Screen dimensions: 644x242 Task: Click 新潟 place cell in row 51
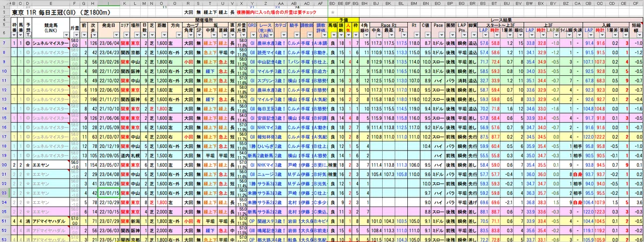point(136,220)
